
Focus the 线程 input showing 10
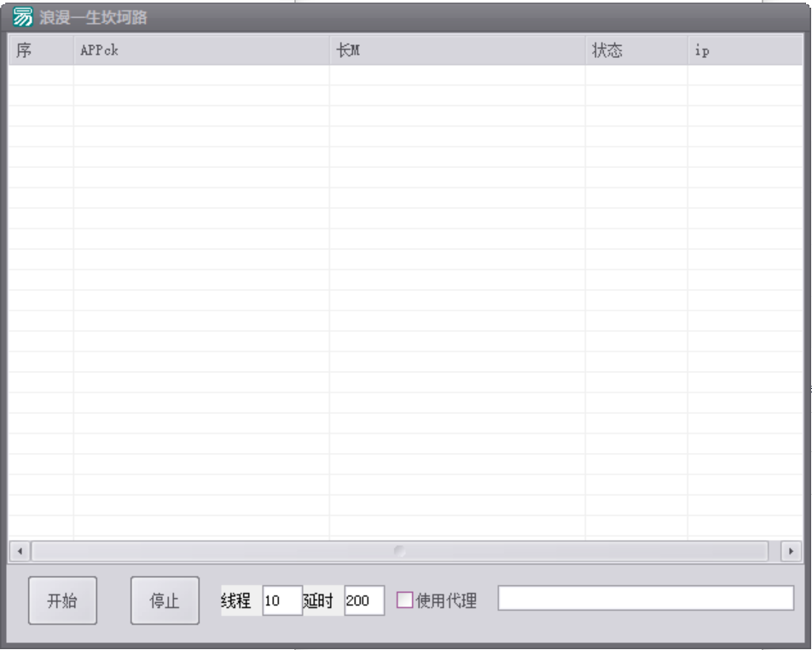pos(281,601)
